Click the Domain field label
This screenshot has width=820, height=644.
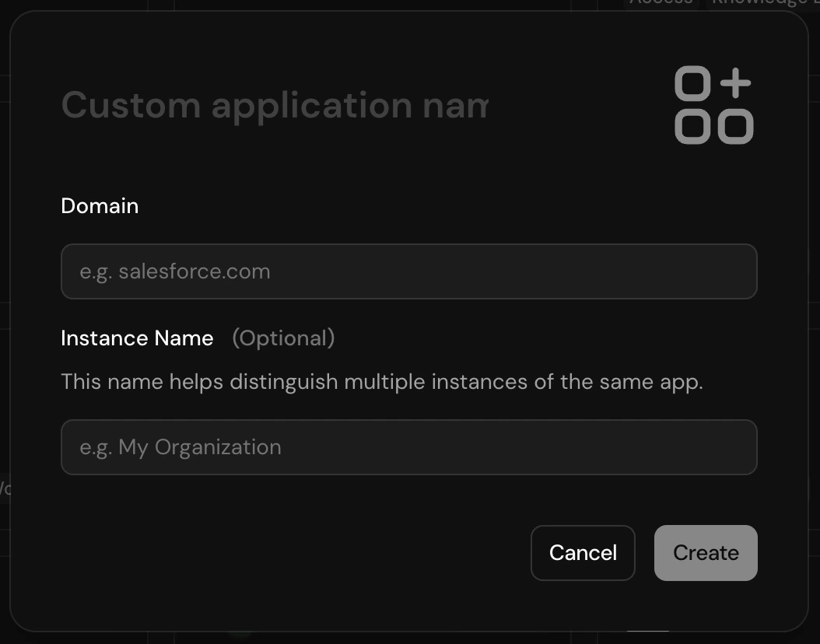pyautogui.click(x=99, y=205)
